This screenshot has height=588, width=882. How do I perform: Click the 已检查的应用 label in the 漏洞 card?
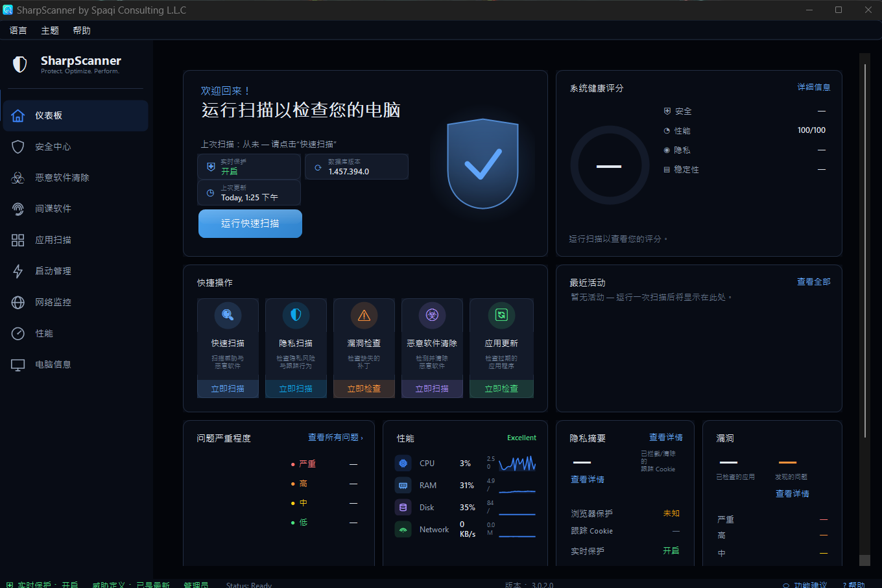pyautogui.click(x=735, y=477)
